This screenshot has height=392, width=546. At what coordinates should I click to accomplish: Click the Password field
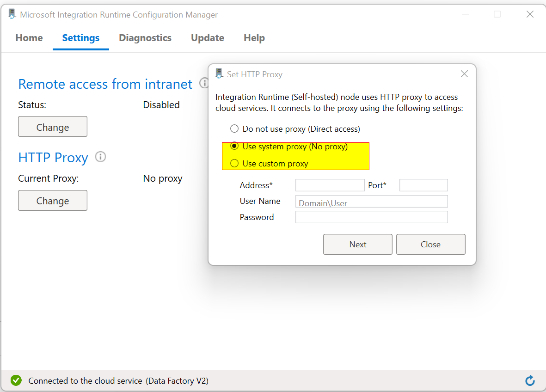click(x=371, y=217)
